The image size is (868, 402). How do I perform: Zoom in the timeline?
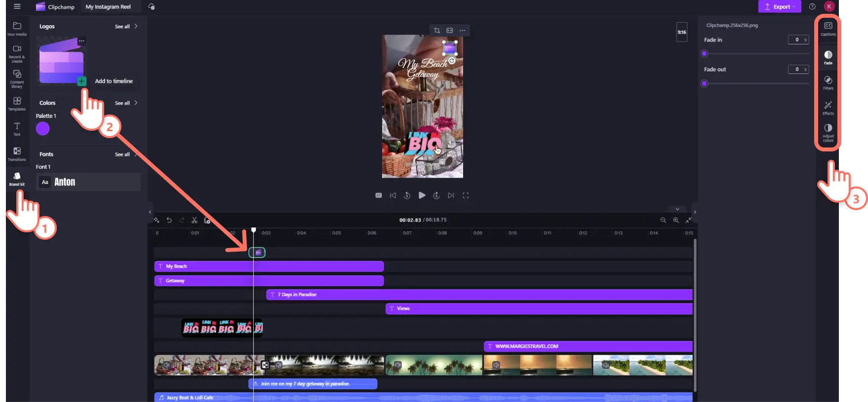click(x=676, y=220)
